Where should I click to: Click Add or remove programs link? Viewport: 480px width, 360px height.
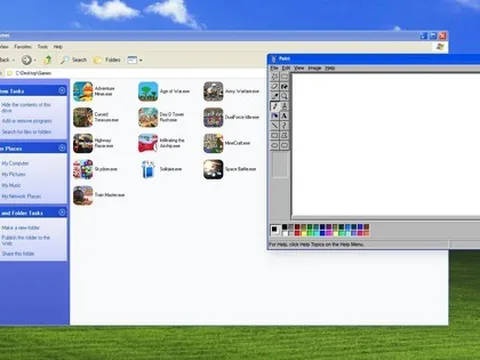click(x=27, y=121)
